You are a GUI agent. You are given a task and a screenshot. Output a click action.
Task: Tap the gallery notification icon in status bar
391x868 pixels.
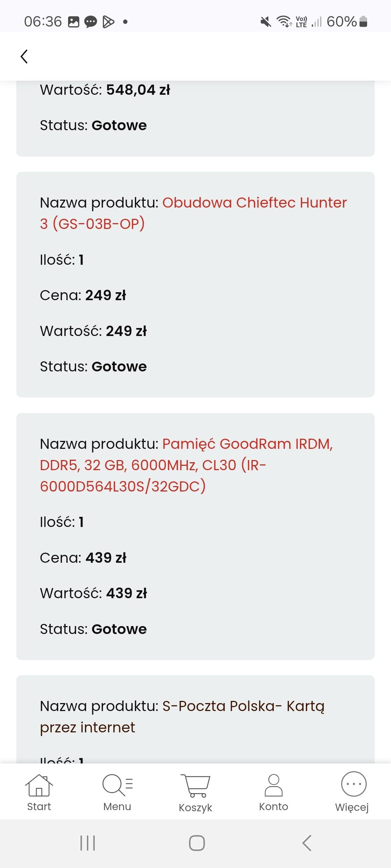tap(73, 22)
